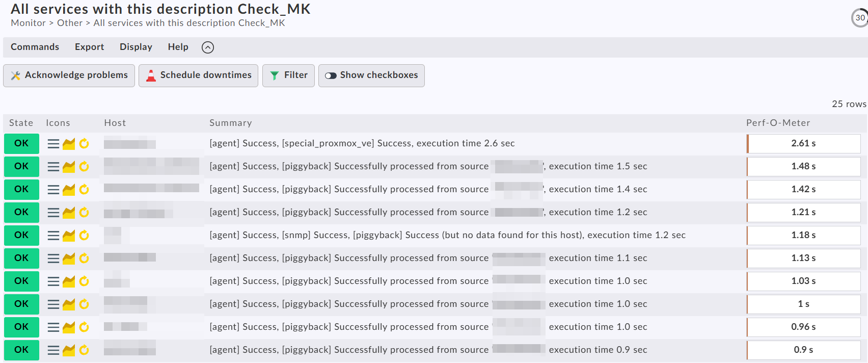Click the 2.61 s Perf-O-Meter bar

coord(803,144)
